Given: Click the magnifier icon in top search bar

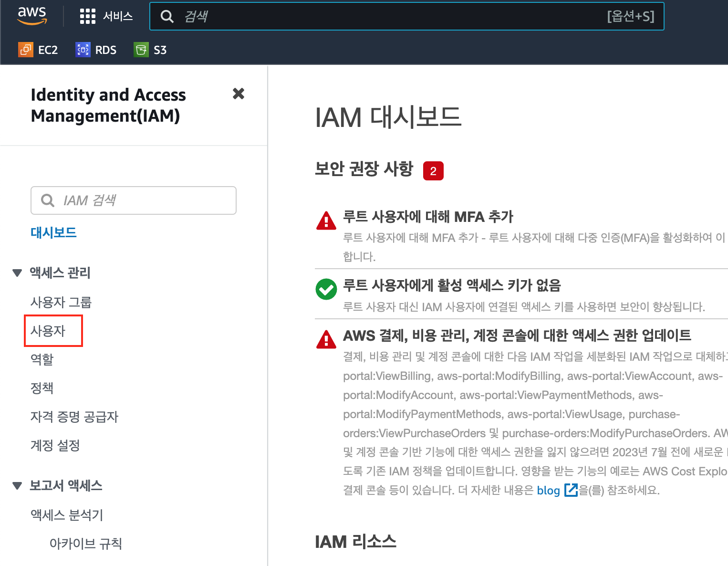Looking at the screenshot, I should point(167,17).
